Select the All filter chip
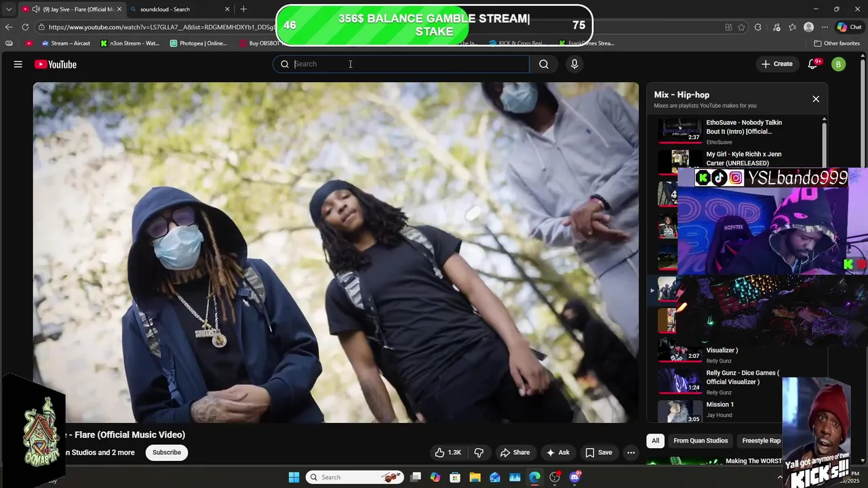868x488 pixels. click(x=655, y=441)
